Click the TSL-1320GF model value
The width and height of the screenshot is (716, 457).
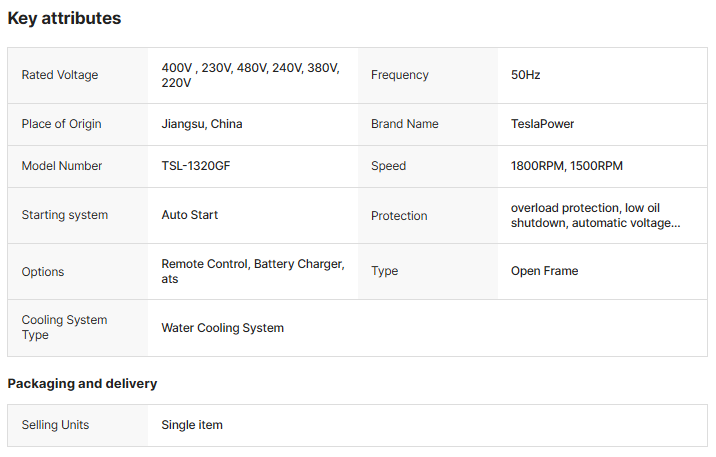pyautogui.click(x=195, y=166)
